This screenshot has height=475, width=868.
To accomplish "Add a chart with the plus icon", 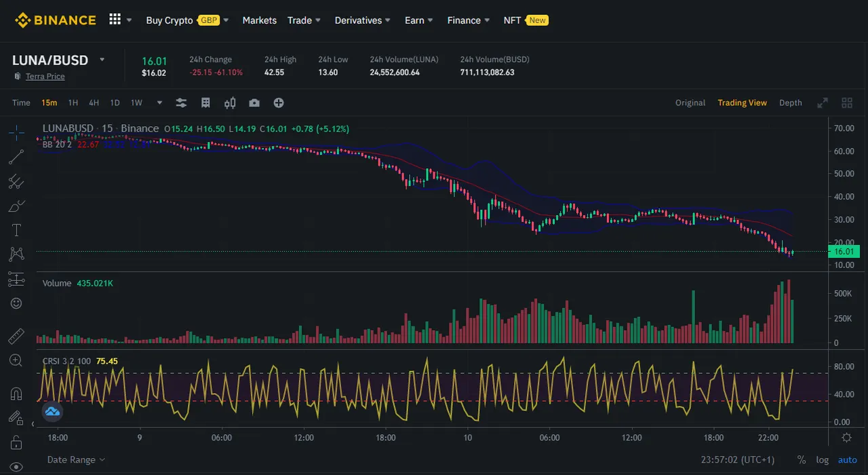I will click(279, 103).
